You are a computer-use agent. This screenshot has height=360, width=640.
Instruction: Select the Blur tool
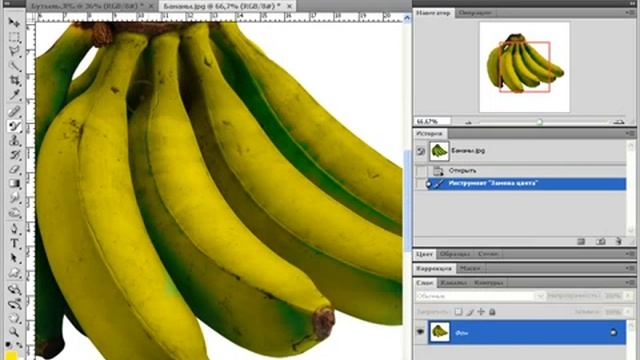coord(15,199)
